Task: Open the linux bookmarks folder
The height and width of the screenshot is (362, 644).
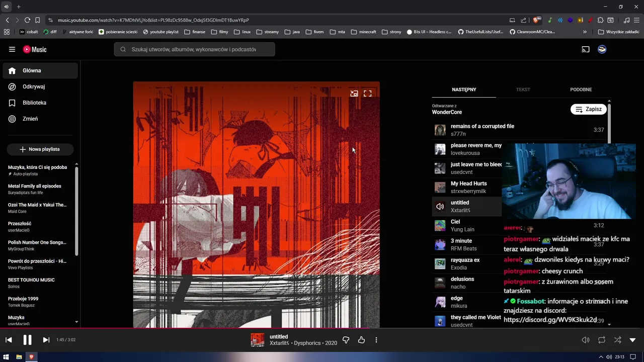Action: point(242,32)
